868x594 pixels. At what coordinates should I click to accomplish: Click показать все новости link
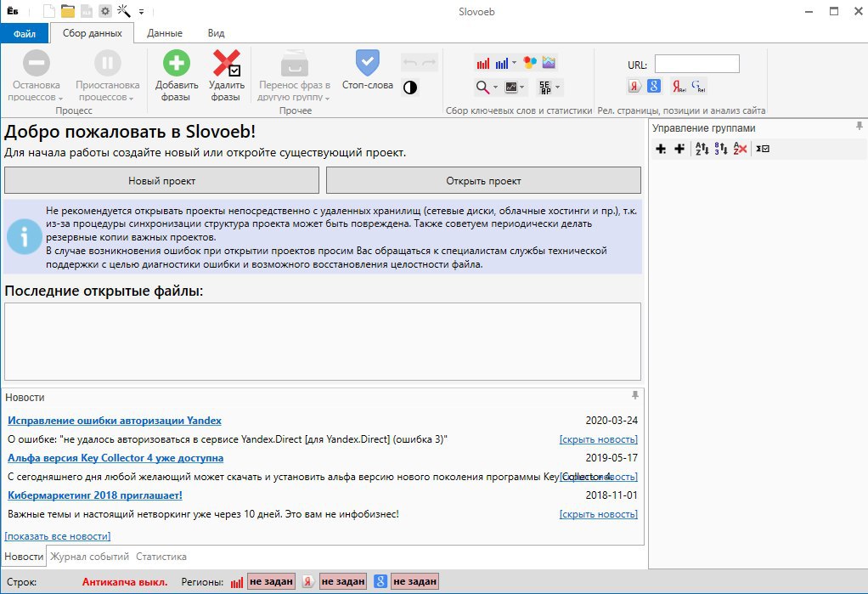pos(58,536)
